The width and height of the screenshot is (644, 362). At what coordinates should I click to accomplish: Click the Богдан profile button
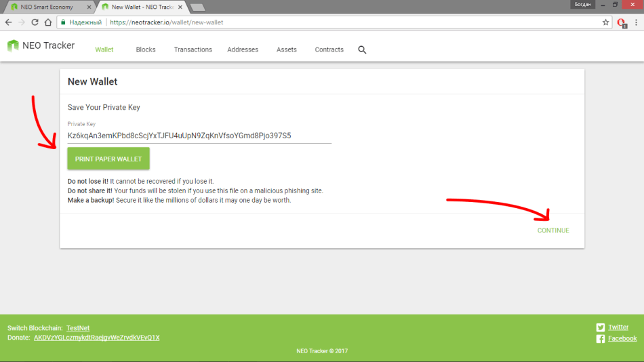point(582,5)
